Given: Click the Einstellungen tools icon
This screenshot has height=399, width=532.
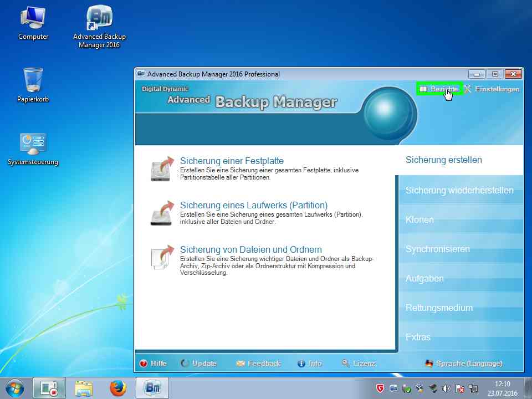Looking at the screenshot, I should tap(468, 89).
